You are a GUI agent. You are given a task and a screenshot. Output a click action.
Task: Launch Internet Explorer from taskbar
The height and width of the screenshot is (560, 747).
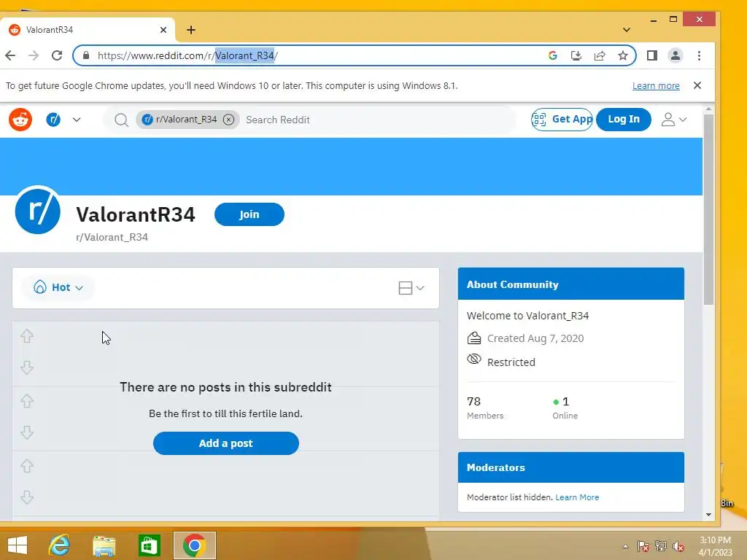[x=59, y=545]
